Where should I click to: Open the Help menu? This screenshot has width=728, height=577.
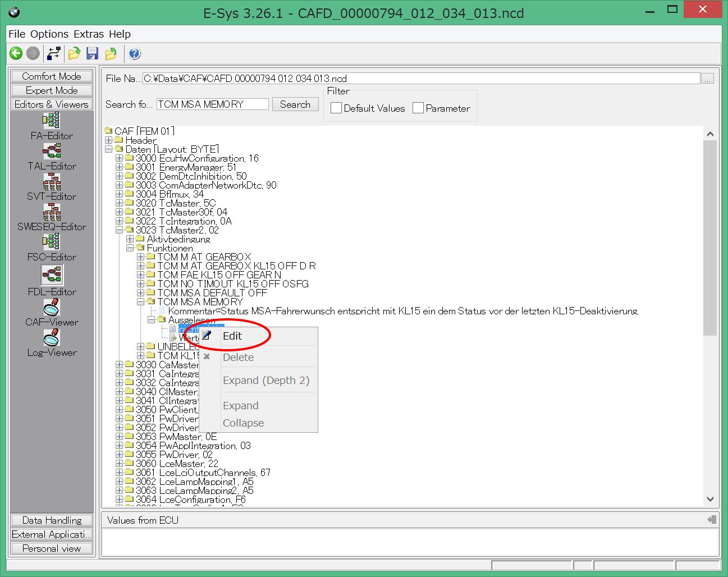120,34
